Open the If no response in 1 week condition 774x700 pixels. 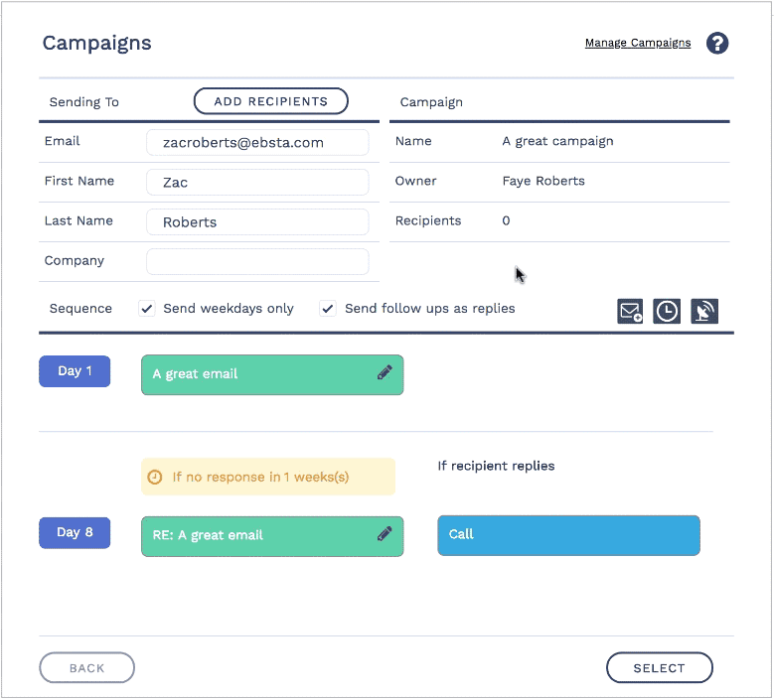(x=267, y=477)
